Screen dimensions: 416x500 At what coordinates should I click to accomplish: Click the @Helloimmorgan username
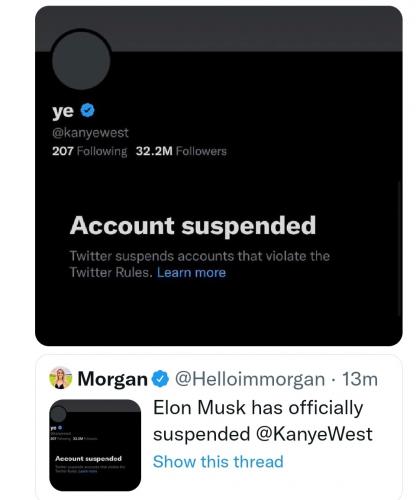(x=250, y=379)
